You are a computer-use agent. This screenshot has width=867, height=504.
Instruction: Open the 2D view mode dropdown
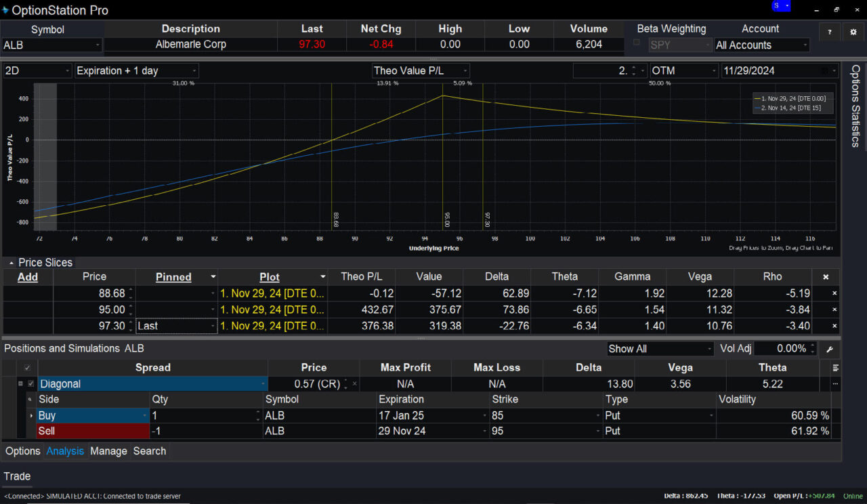pyautogui.click(x=66, y=70)
